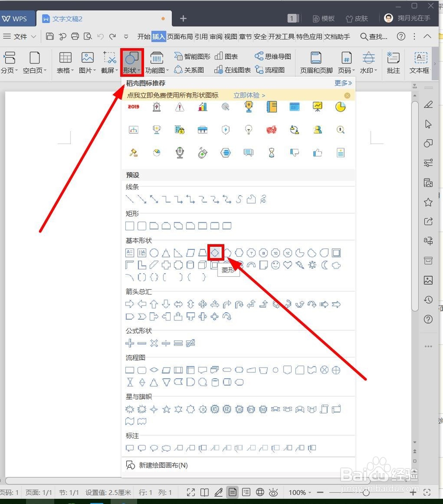Click the zoom out minus button
443x504 pixels.
click(320, 492)
